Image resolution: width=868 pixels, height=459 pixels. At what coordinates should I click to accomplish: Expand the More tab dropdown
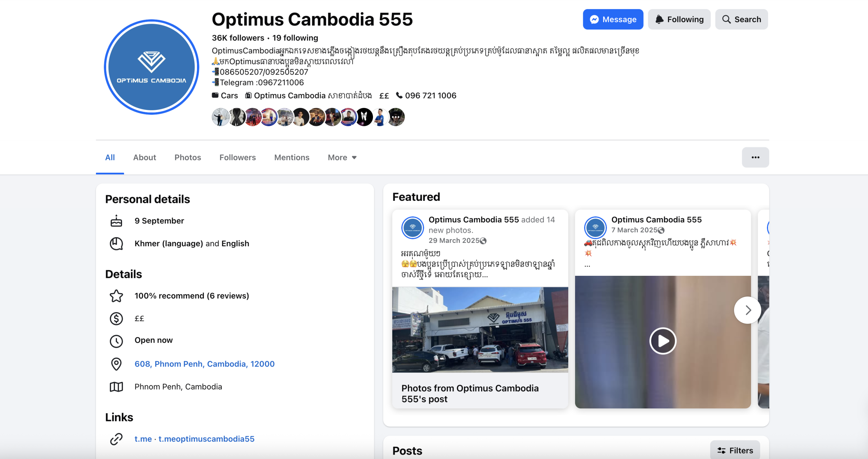click(342, 157)
